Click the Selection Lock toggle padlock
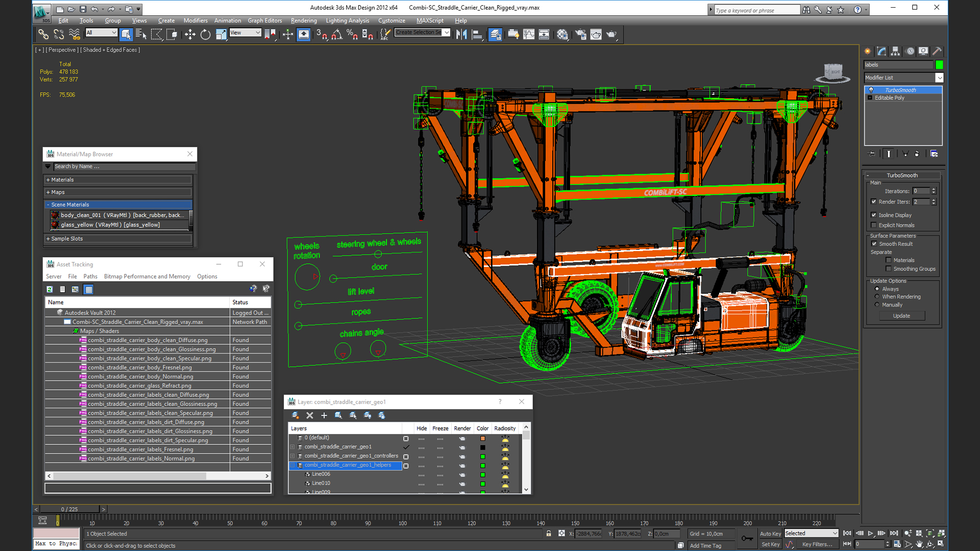This screenshot has width=980, height=551. [x=549, y=533]
